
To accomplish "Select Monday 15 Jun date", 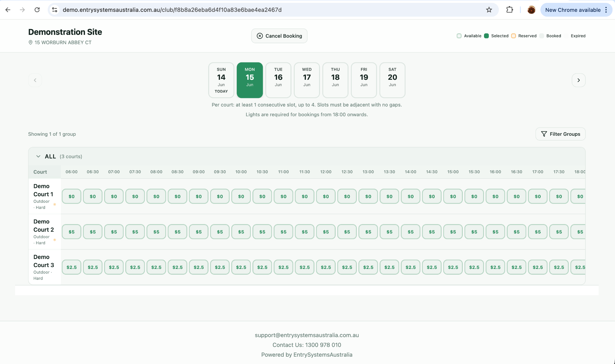I will coord(250,80).
